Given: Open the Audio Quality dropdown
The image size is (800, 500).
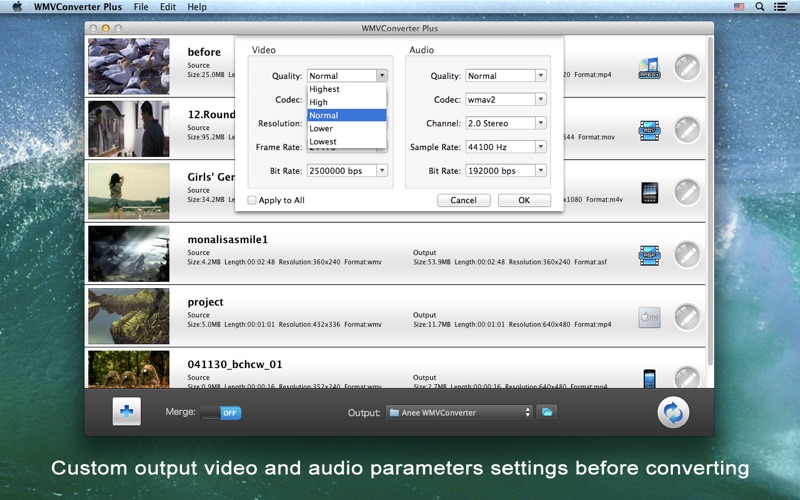Looking at the screenshot, I should coord(506,76).
